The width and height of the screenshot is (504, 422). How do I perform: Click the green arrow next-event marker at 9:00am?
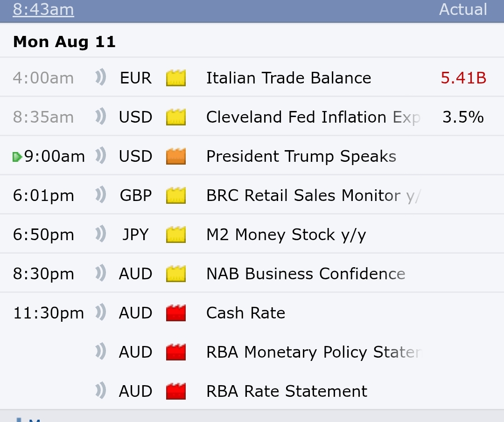tap(17, 157)
